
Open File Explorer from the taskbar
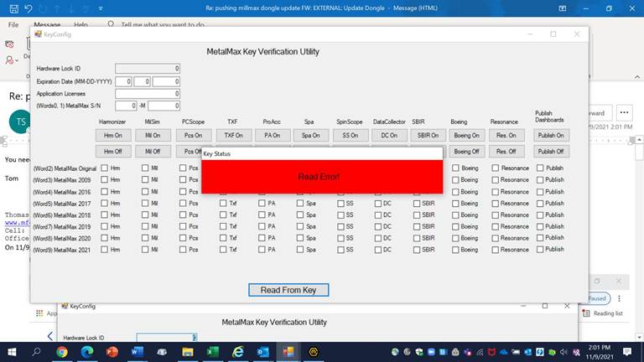188,352
